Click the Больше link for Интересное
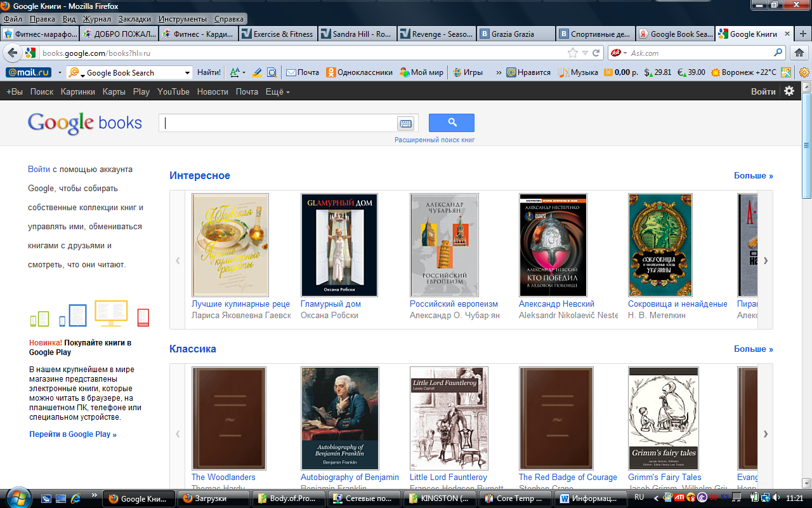Image resolution: width=812 pixels, height=508 pixels. pyautogui.click(x=754, y=175)
